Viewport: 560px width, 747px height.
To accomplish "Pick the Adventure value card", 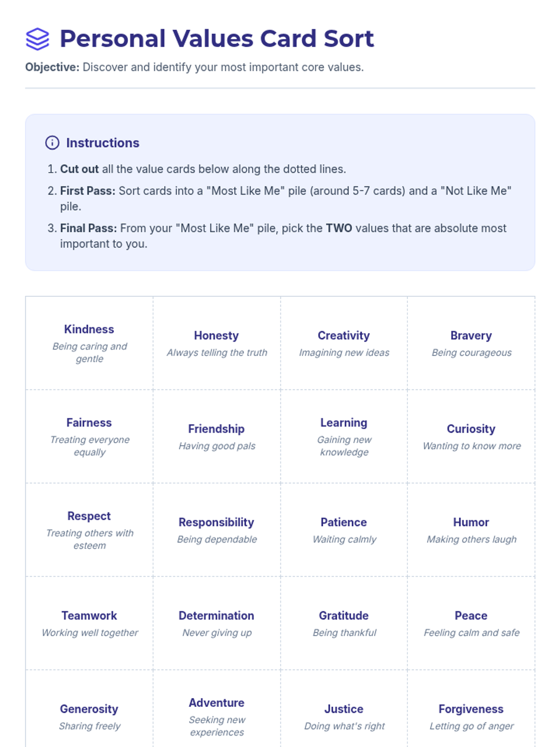I will 217,717.
